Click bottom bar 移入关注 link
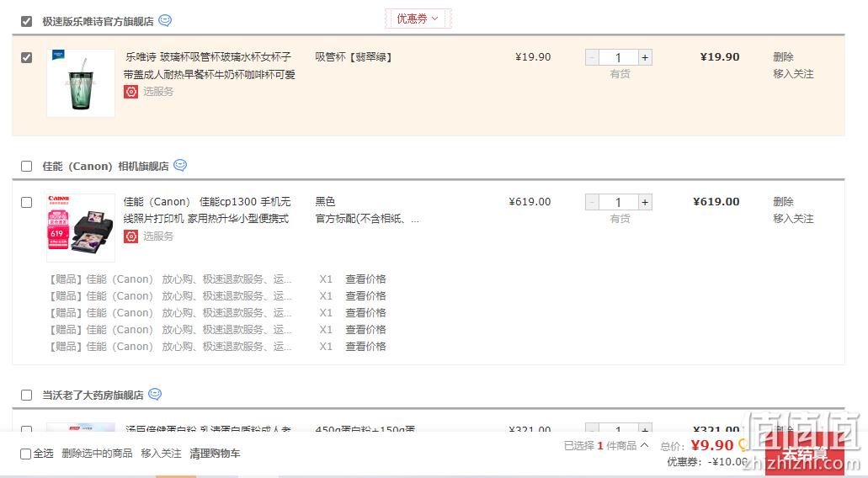The image size is (868, 478). pos(161,454)
